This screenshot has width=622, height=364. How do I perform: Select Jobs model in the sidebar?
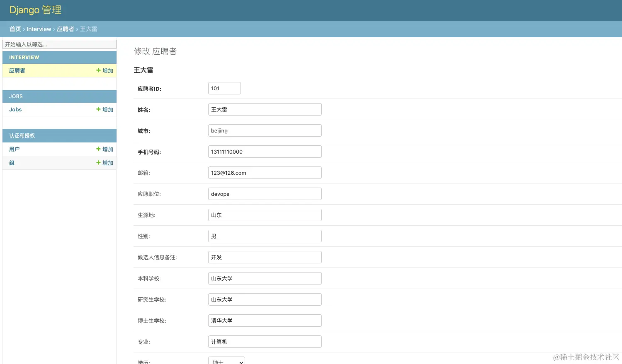pyautogui.click(x=15, y=110)
